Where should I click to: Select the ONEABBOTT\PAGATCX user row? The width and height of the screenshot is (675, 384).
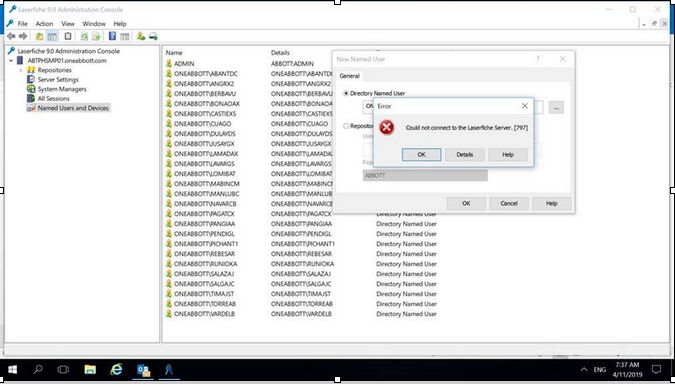pos(204,214)
